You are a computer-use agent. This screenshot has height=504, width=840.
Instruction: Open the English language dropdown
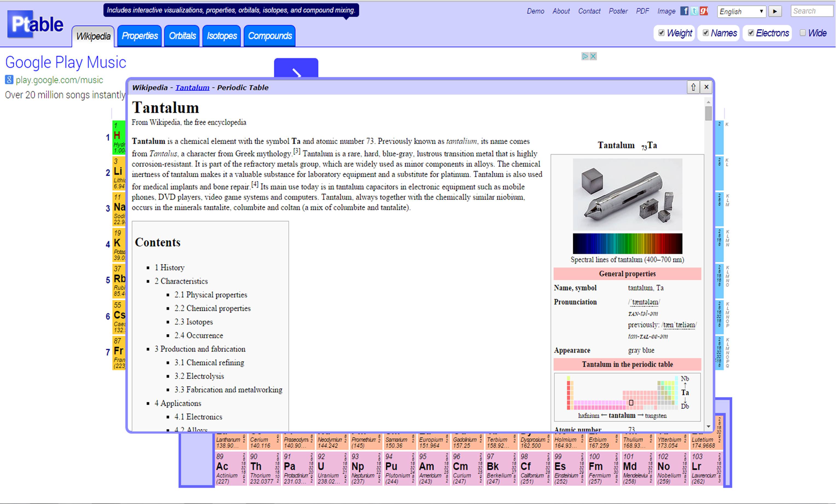click(x=741, y=11)
